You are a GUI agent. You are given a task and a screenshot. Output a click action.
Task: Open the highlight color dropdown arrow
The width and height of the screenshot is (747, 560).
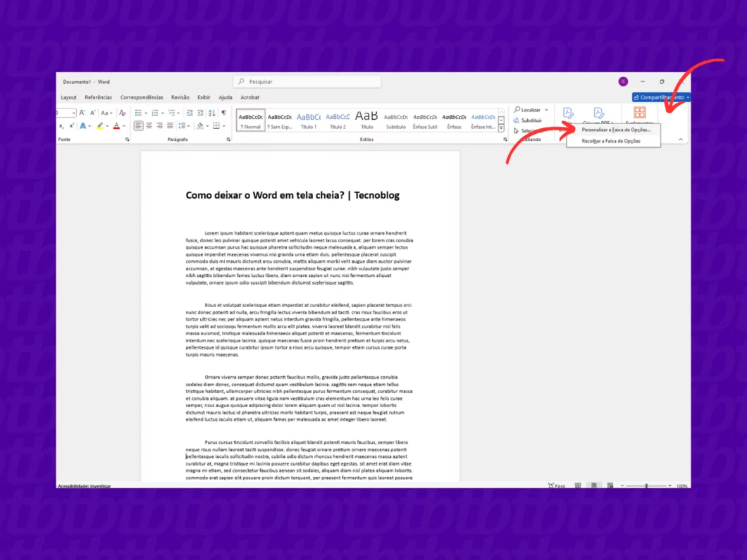[x=107, y=126]
